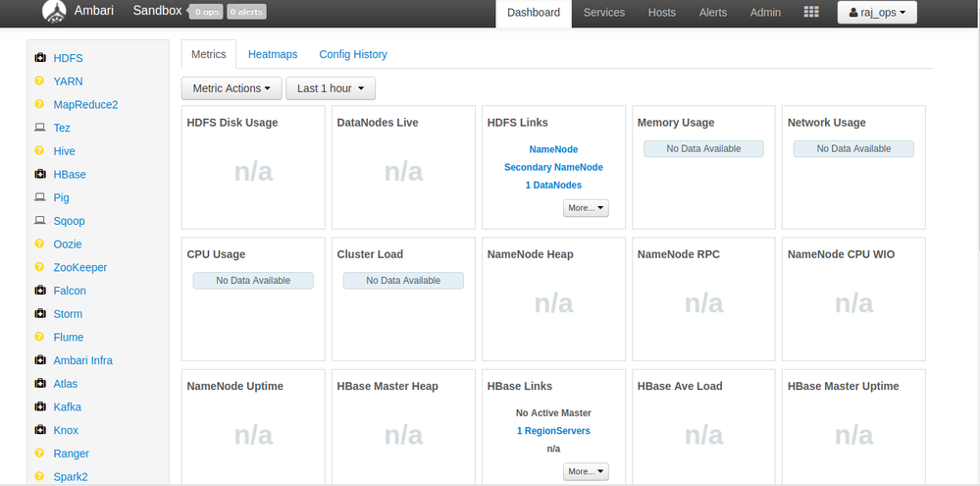
Task: Open the Services menu
Action: (603, 13)
